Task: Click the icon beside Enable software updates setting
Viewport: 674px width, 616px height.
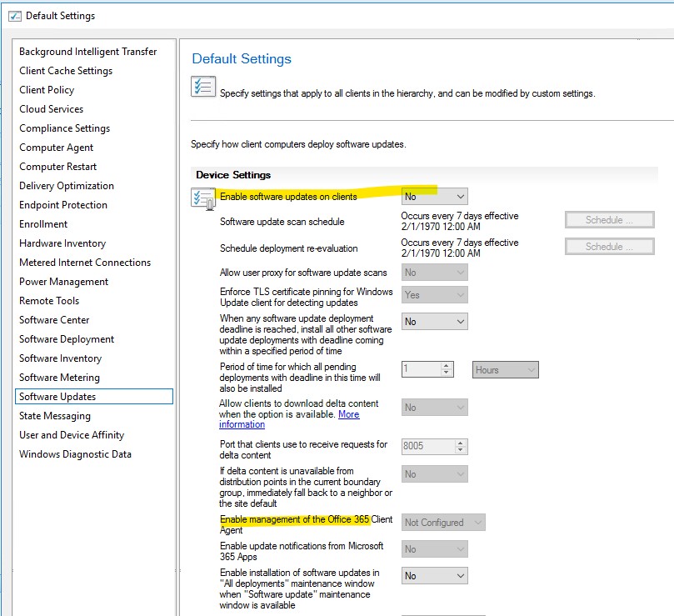Action: (200, 197)
